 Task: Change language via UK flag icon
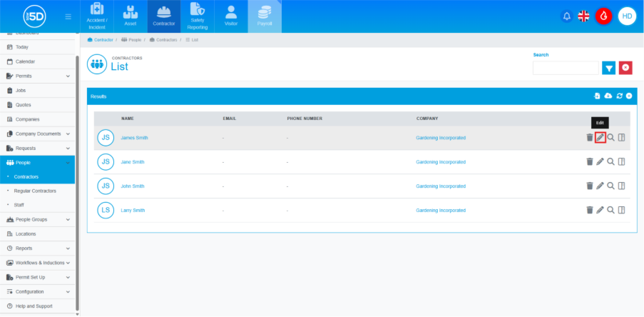(583, 16)
